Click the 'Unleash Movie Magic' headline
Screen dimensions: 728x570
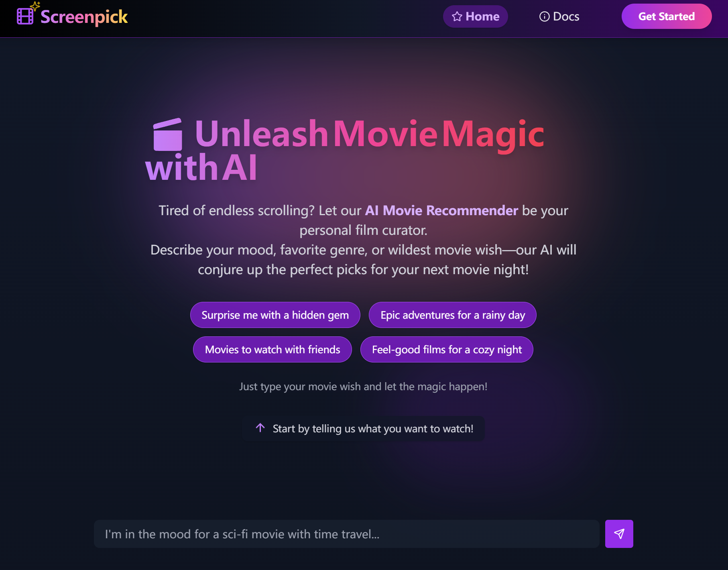click(x=370, y=134)
